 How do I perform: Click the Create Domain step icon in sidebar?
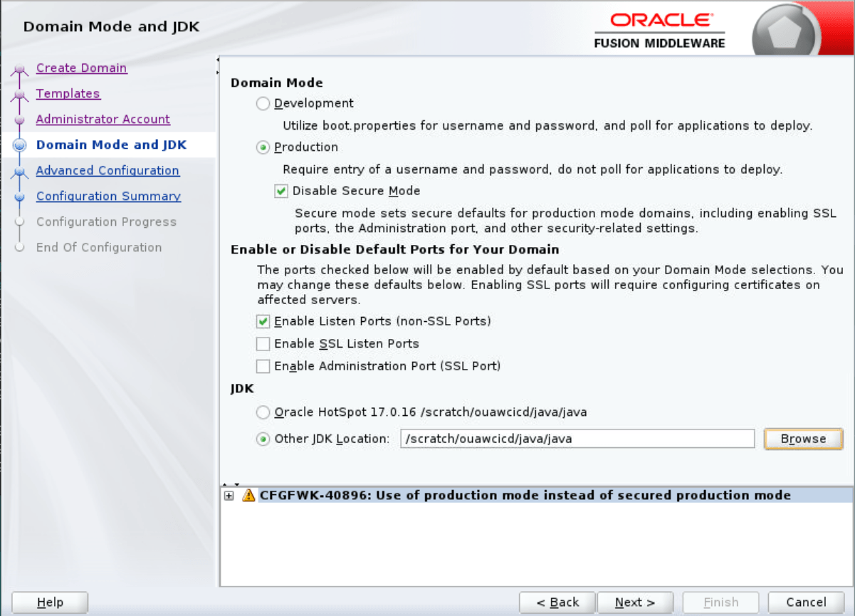(x=20, y=68)
